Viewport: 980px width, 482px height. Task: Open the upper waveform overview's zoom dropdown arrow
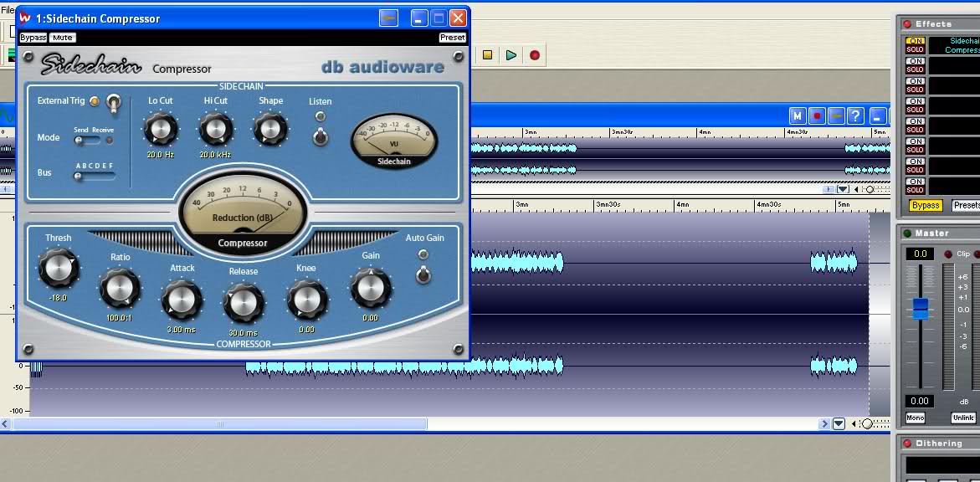843,189
